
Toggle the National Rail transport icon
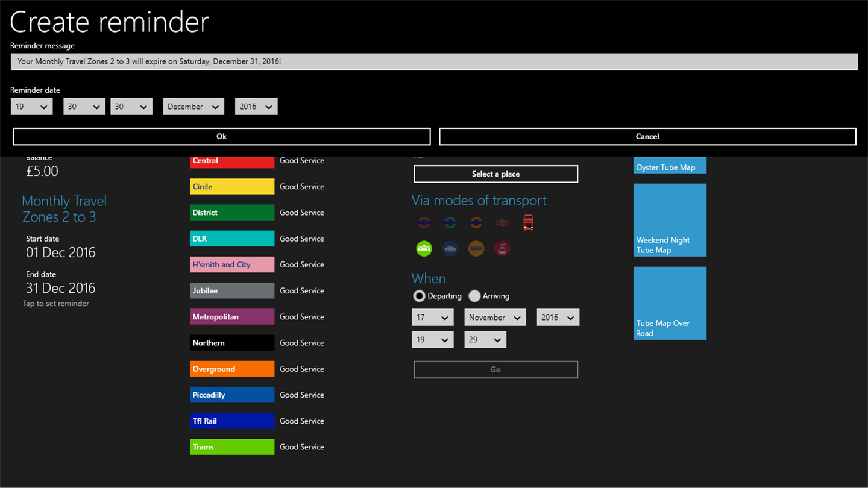click(502, 223)
